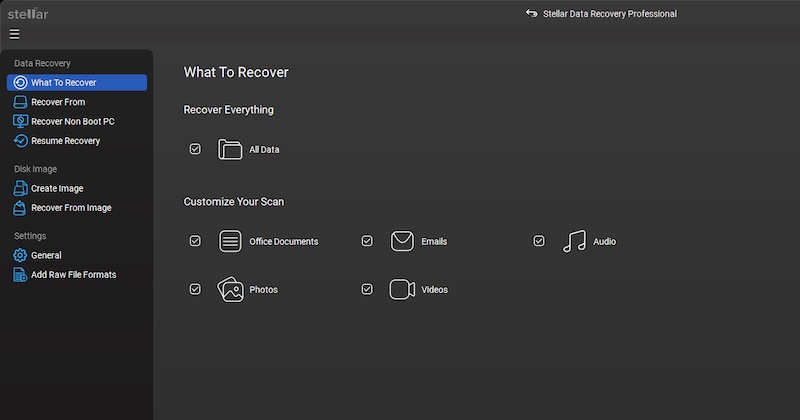
Task: Click the What To Recover sidebar icon
Action: tap(20, 83)
